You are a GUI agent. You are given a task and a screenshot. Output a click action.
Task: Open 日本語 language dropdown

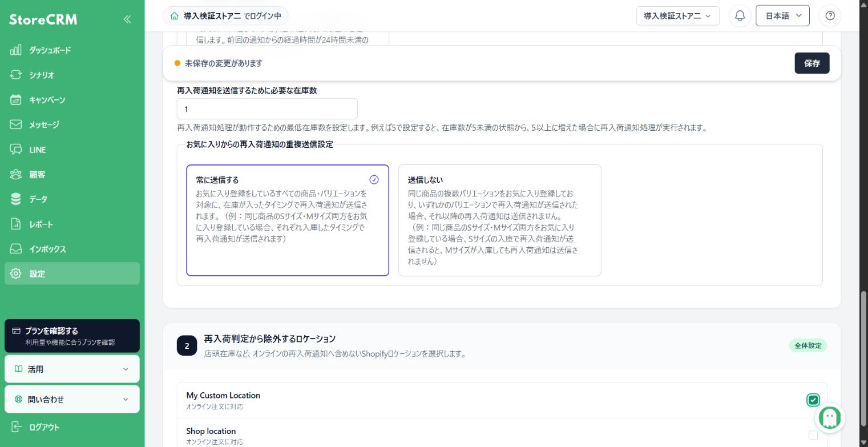pyautogui.click(x=782, y=16)
